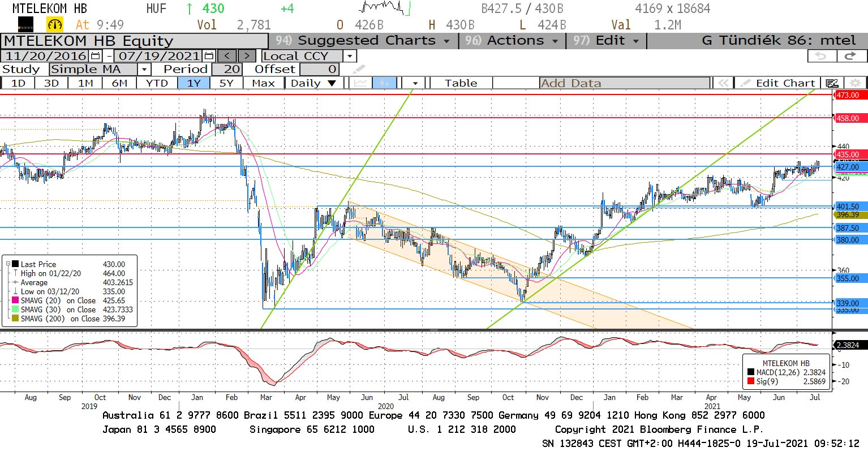Open the end date calendar picker

click(x=209, y=56)
